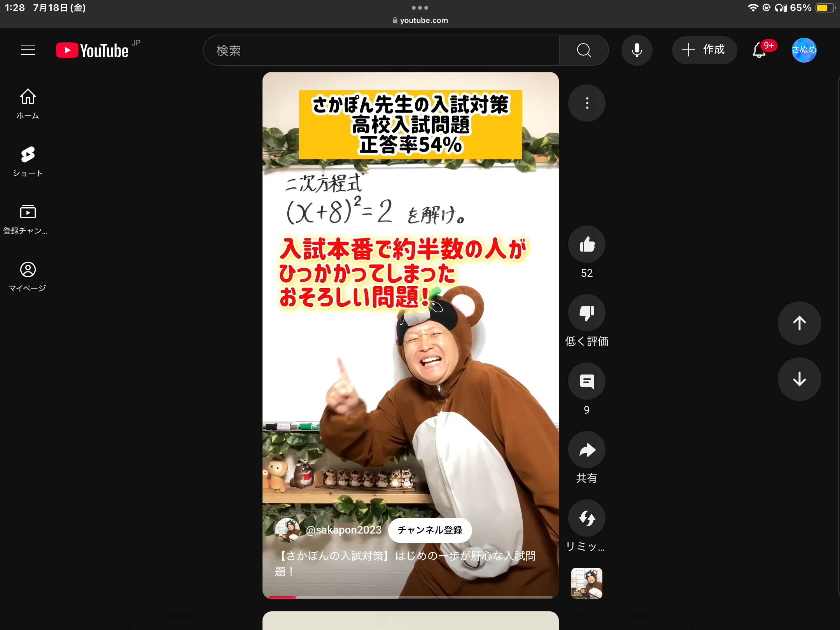Viewport: 840px width, 630px height.
Task: Open the @sakapon2023 channel link
Action: coord(343,530)
